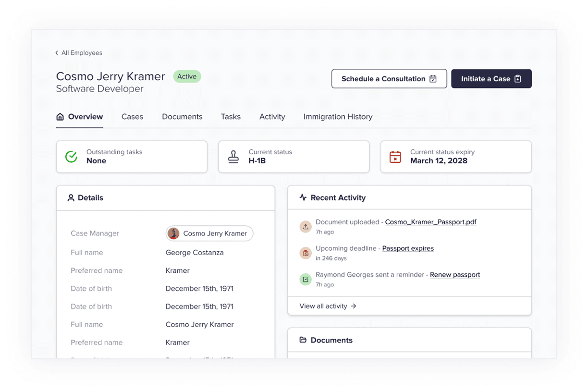This screenshot has width=588, height=392.
Task: Click the deadline icon beside Upcoming deadline
Action: click(306, 253)
